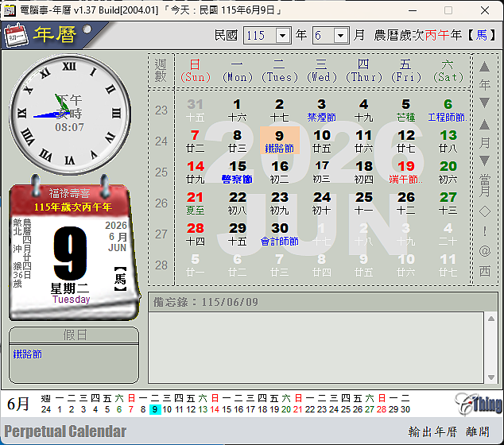Select grayed July 11 廿七 cell
The image size is (504, 445).
point(448,265)
